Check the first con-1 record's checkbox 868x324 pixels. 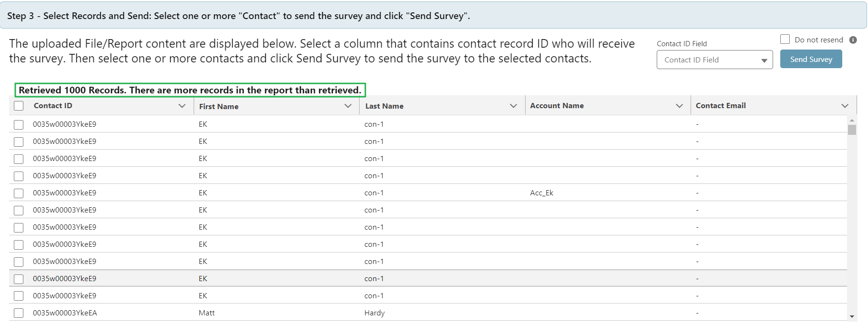(x=19, y=124)
